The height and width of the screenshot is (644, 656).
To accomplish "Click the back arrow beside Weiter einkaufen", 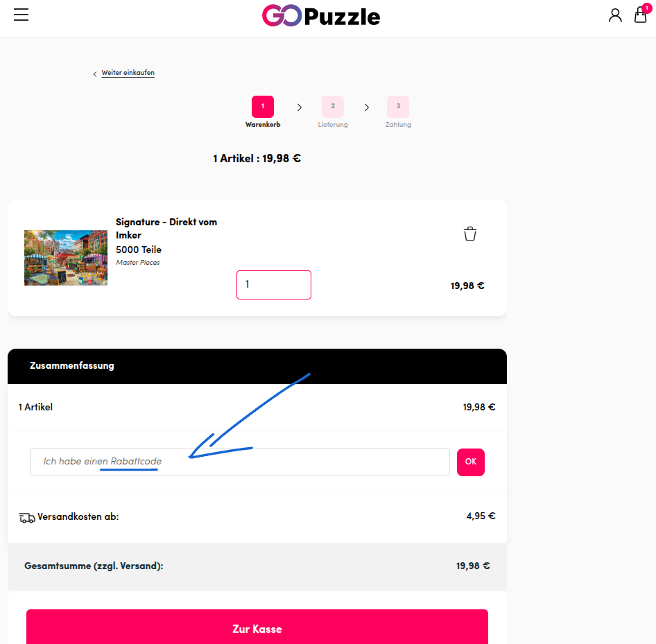I will [x=94, y=73].
